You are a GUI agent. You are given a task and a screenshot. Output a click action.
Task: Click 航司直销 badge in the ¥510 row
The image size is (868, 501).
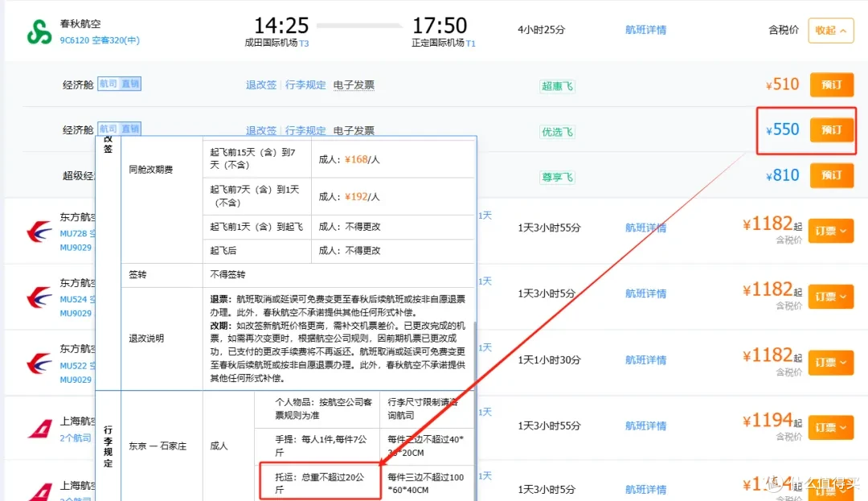[x=119, y=84]
